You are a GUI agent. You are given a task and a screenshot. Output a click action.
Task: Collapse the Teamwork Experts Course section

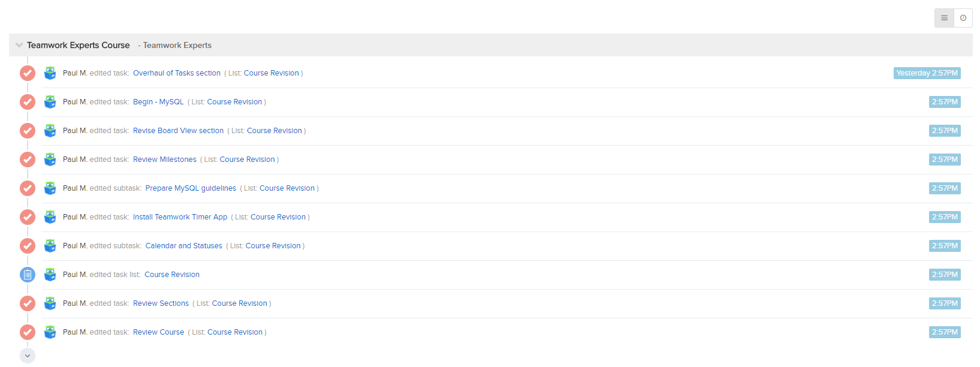[19, 45]
